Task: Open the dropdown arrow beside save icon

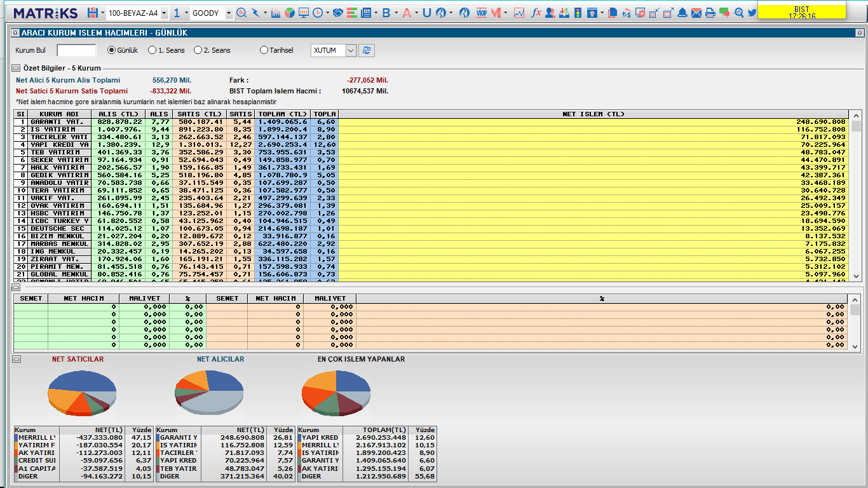Action: tap(103, 13)
